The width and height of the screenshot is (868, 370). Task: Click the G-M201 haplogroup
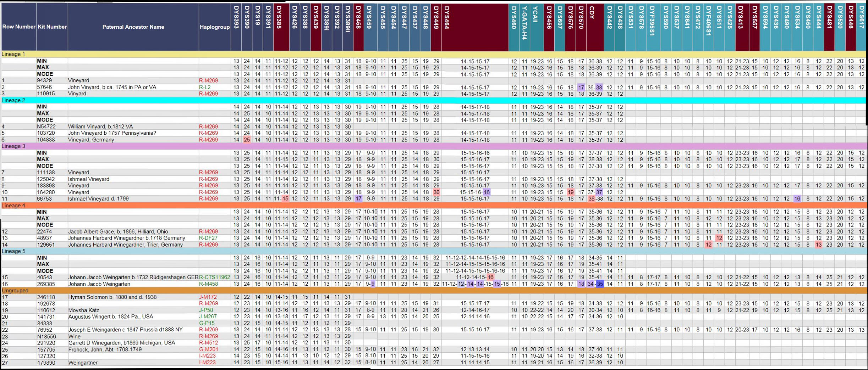coord(209,349)
